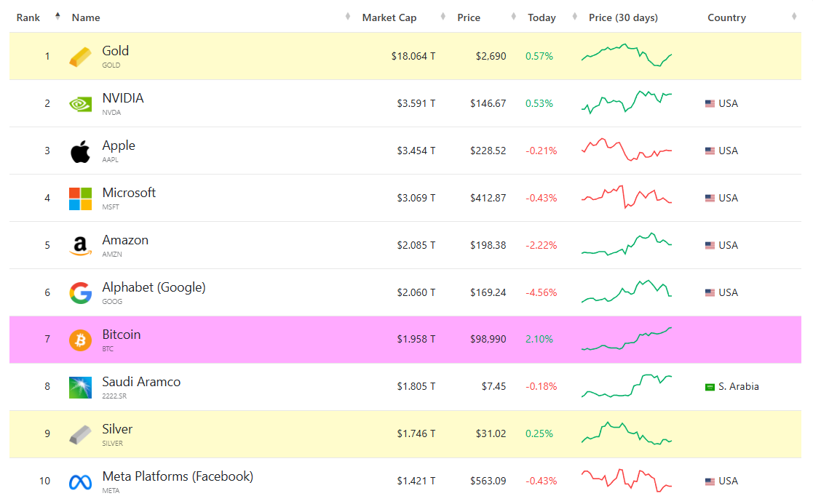Open the Meta Platforms (Facebook) link
This screenshot has width=813, height=504.
click(178, 476)
